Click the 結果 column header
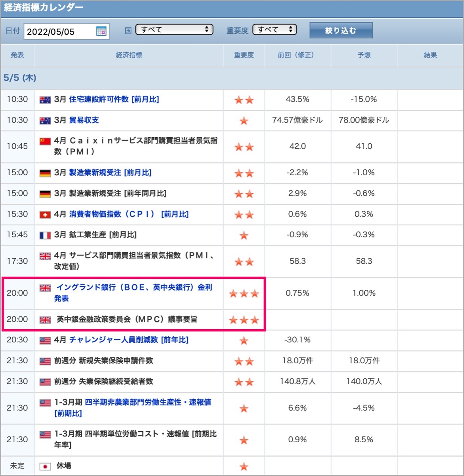This screenshot has width=464, height=476. tap(430, 55)
